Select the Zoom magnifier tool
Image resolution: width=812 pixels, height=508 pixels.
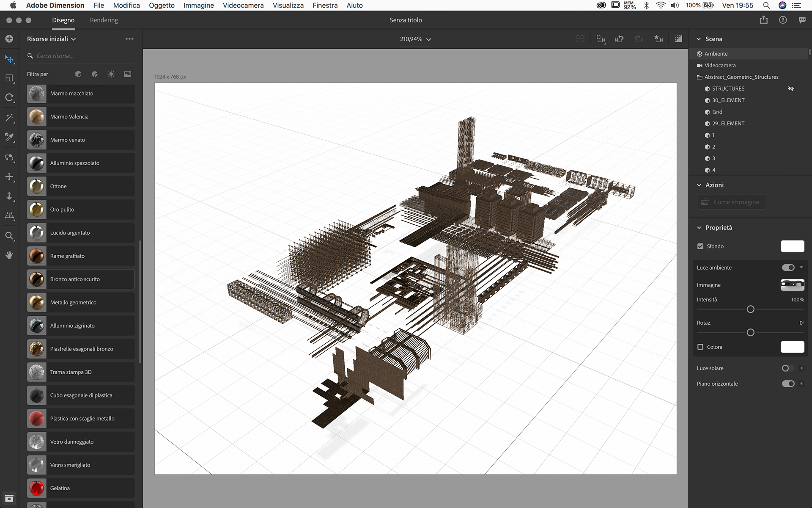tap(9, 236)
